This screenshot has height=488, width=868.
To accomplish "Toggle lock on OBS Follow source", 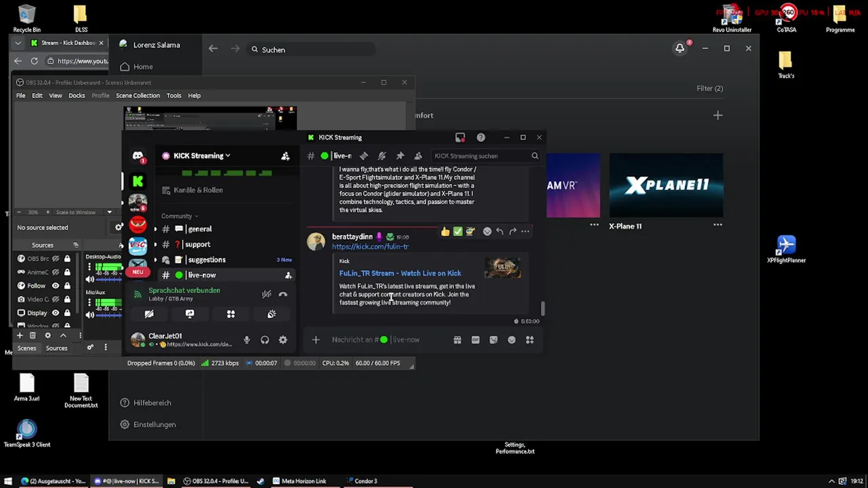I will pyautogui.click(x=67, y=286).
